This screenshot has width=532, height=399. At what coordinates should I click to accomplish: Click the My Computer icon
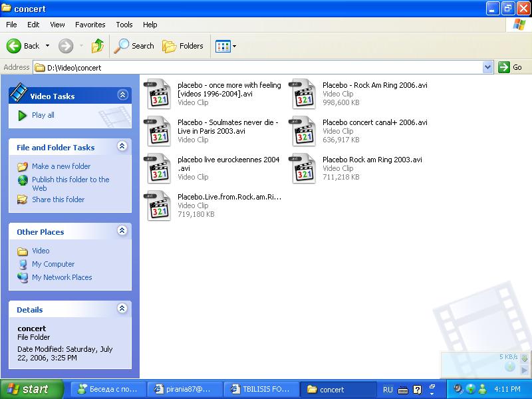pos(23,265)
